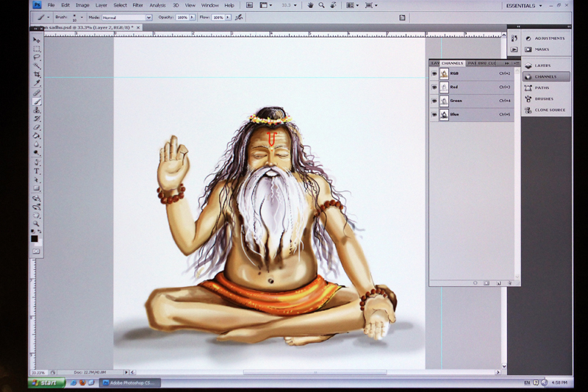The width and height of the screenshot is (588, 392).
Task: Switch to the Layers tab in panel
Action: click(x=434, y=63)
